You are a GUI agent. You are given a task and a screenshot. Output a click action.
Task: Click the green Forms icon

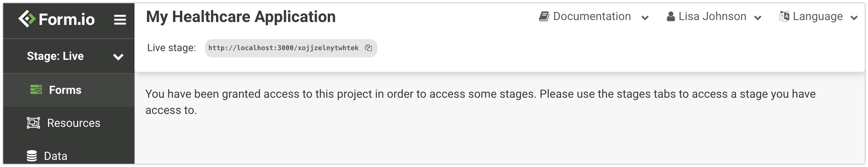36,90
